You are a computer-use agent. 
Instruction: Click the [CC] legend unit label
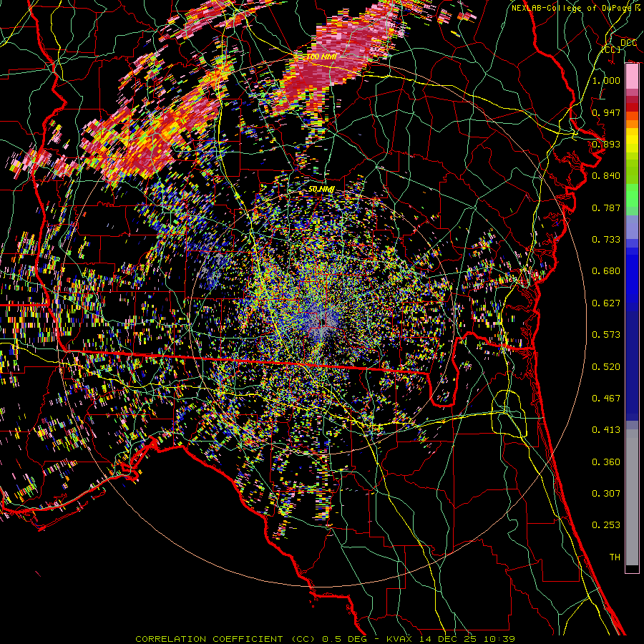click(611, 49)
